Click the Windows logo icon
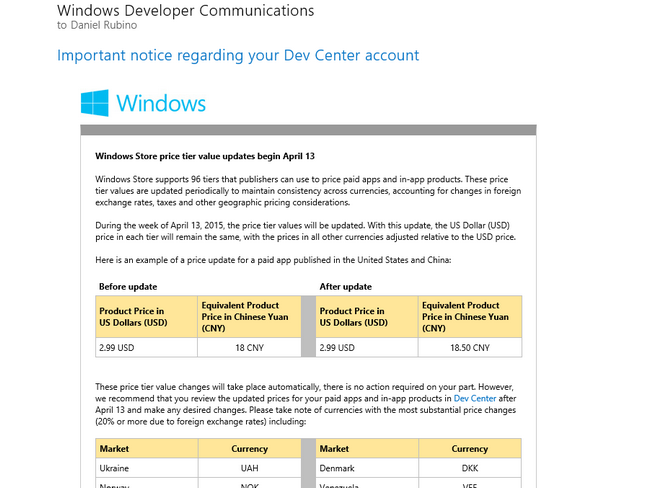This screenshot has height=488, width=670. tap(94, 103)
